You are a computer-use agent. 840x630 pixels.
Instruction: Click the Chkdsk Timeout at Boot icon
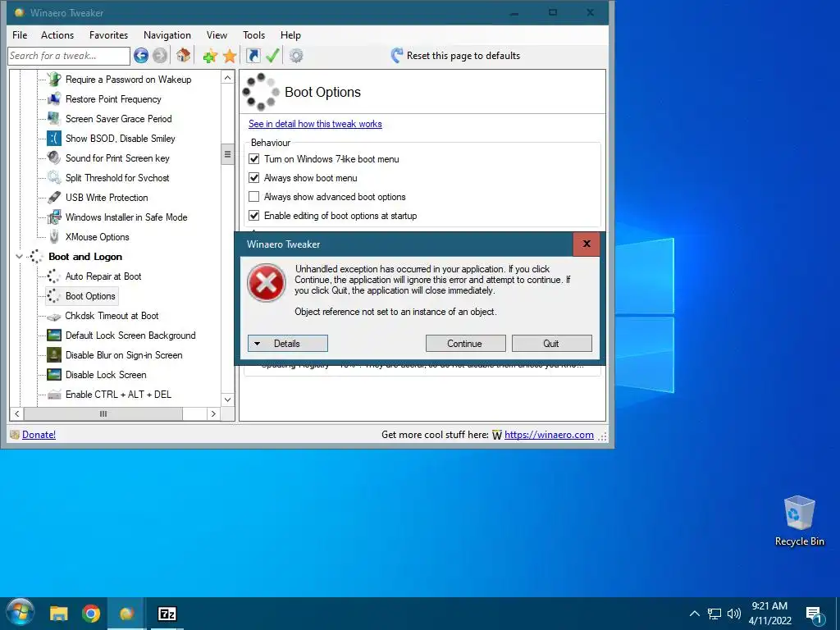coord(54,316)
